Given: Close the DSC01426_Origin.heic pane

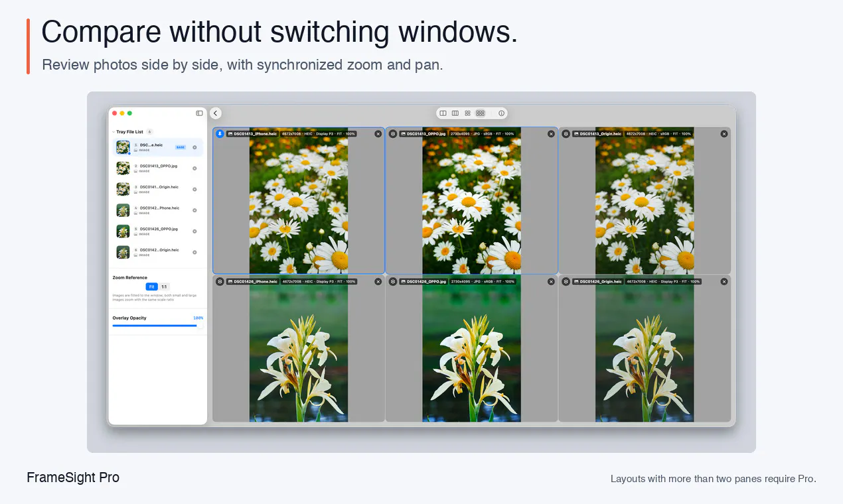Looking at the screenshot, I should pos(724,282).
